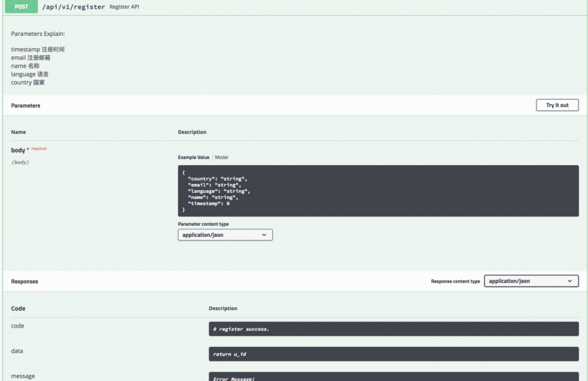Click the italic (body) parameter location
The width and height of the screenshot is (588, 381).
(20, 162)
